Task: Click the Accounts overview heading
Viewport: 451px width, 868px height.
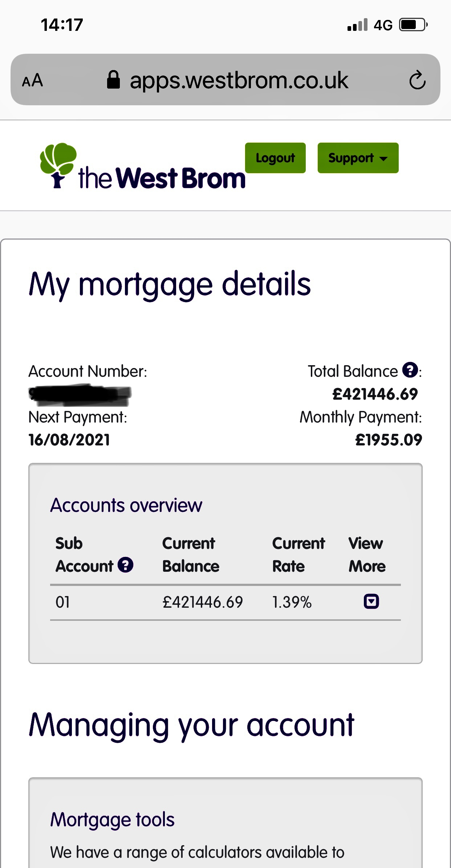Action: (126, 505)
